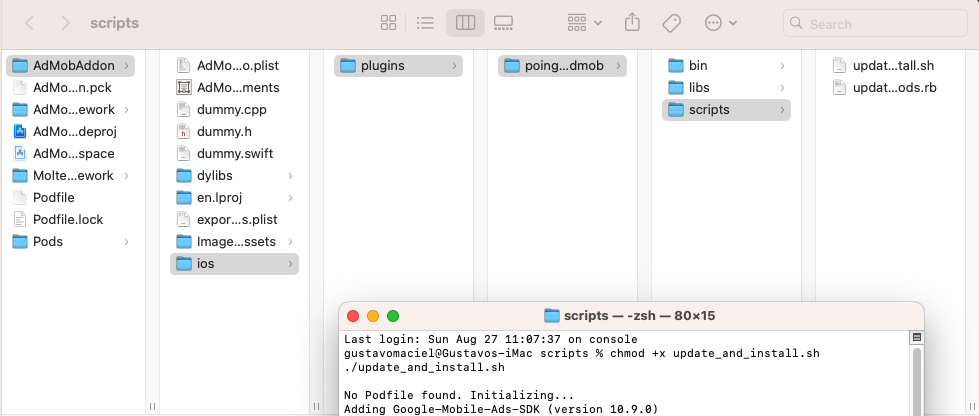Select the dummy.swift file

click(235, 154)
